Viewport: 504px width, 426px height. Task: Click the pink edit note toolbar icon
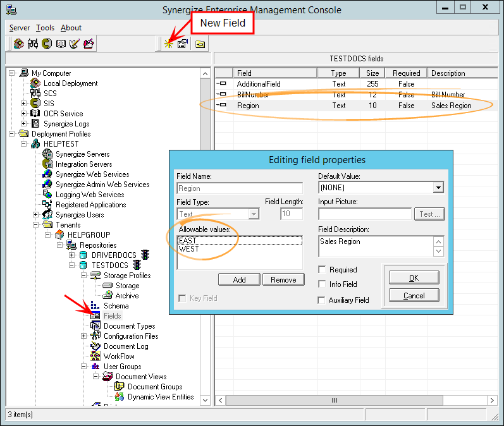pyautogui.click(x=89, y=44)
